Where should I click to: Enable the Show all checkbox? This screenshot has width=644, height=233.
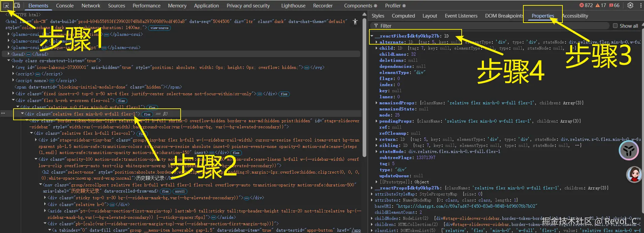point(615,26)
